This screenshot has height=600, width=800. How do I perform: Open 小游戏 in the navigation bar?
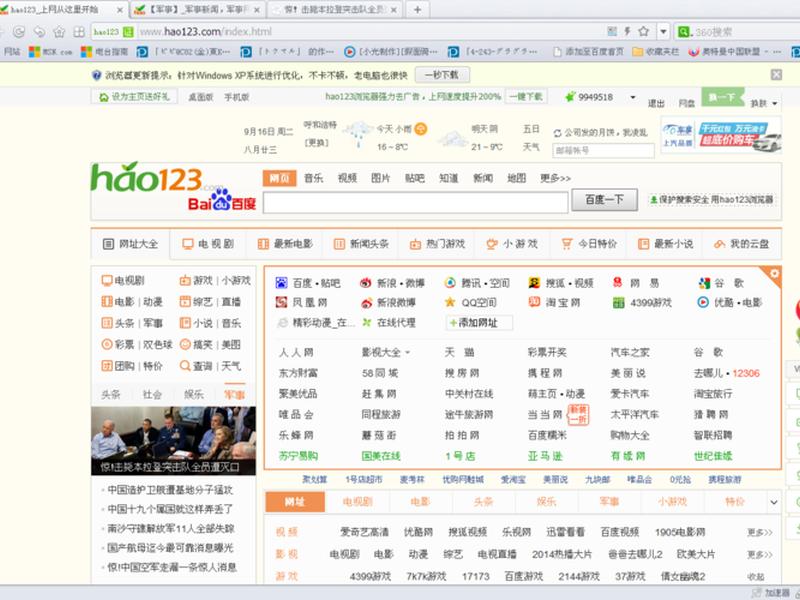tap(512, 244)
